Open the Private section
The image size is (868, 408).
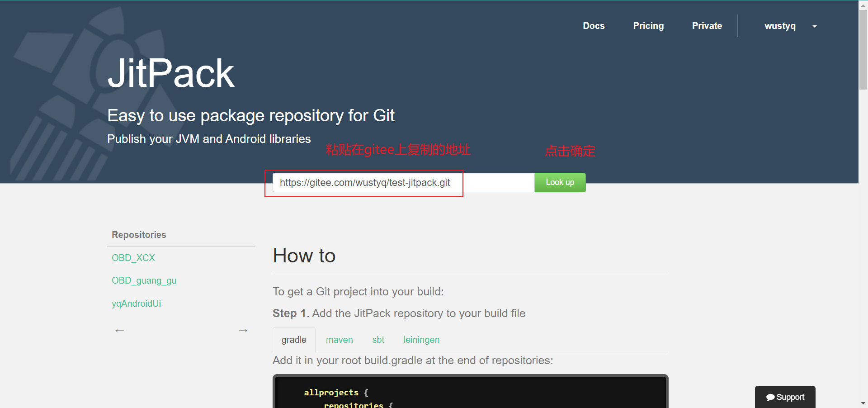[707, 26]
